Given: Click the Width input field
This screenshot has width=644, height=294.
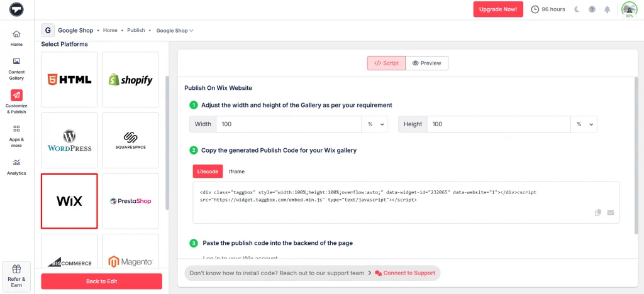Looking at the screenshot, I should [289, 124].
